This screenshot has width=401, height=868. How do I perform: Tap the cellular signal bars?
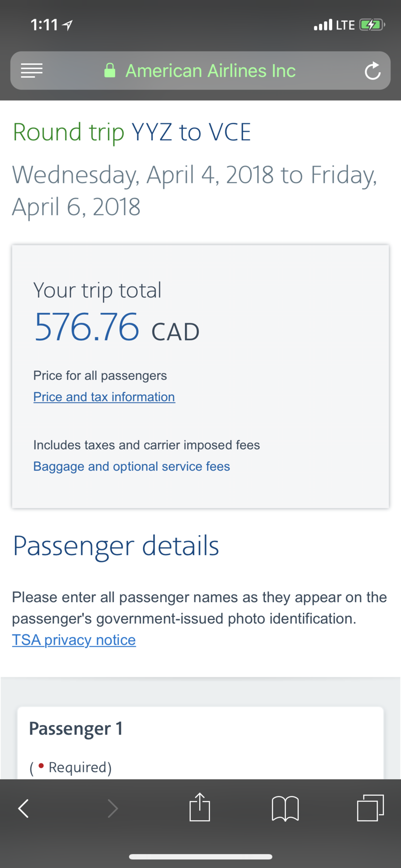click(x=323, y=25)
